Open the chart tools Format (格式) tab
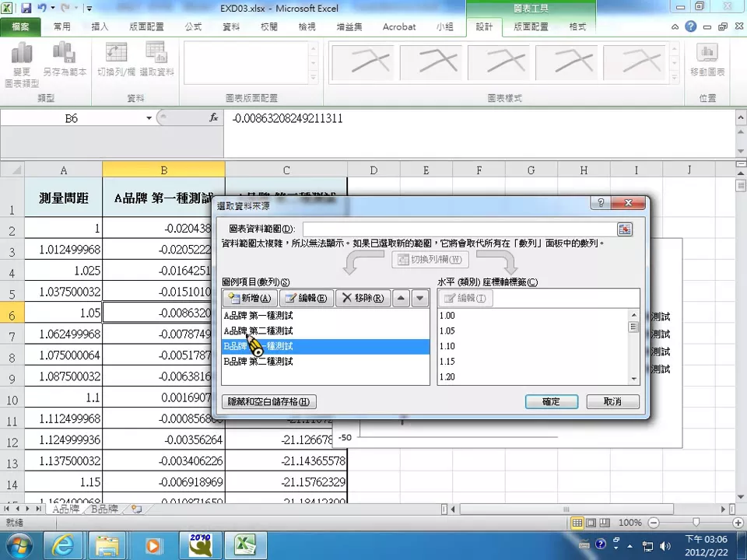Screen dimensions: 747x560 click(x=577, y=26)
